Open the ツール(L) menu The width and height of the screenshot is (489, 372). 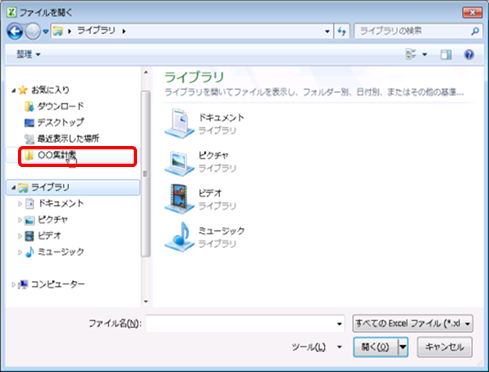click(x=316, y=347)
